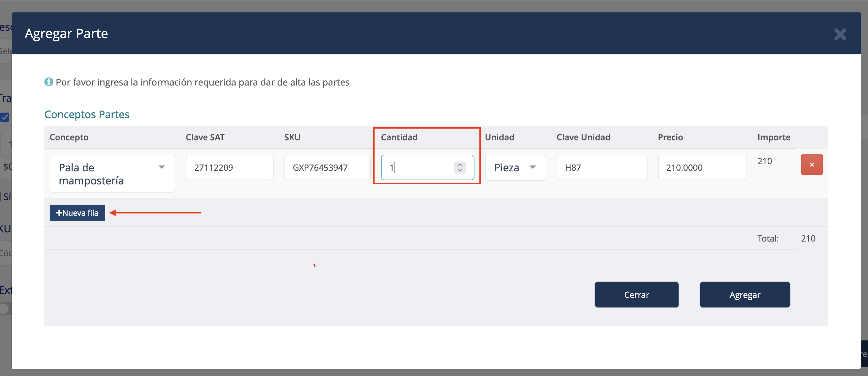Click the Por favor ingresa instruction text
Viewport: 868px width, 376px height.
(202, 82)
